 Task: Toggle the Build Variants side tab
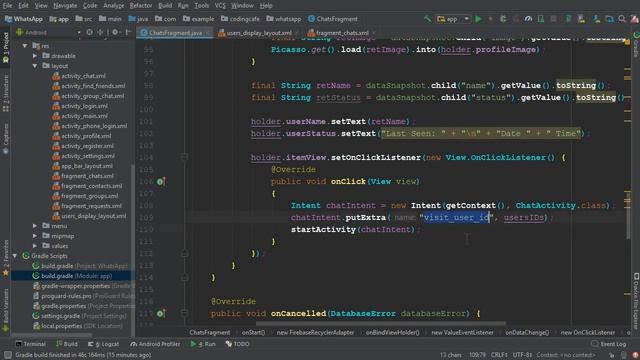coord(6,309)
